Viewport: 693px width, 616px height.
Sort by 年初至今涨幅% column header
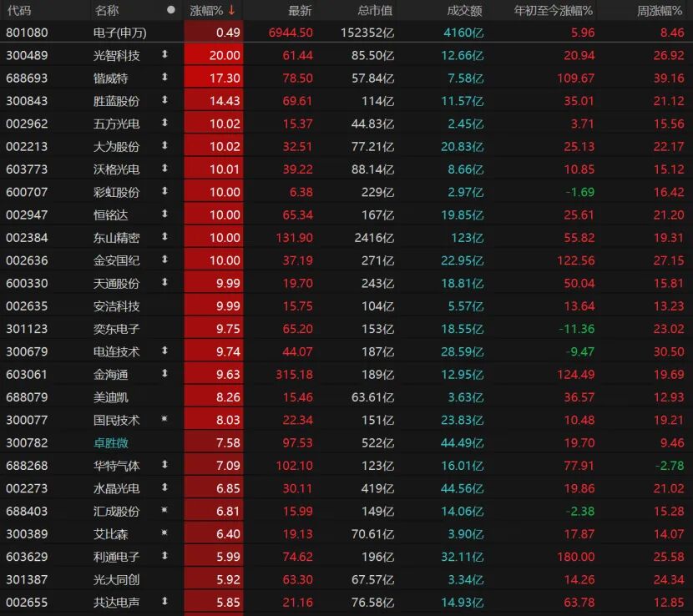[x=554, y=10]
